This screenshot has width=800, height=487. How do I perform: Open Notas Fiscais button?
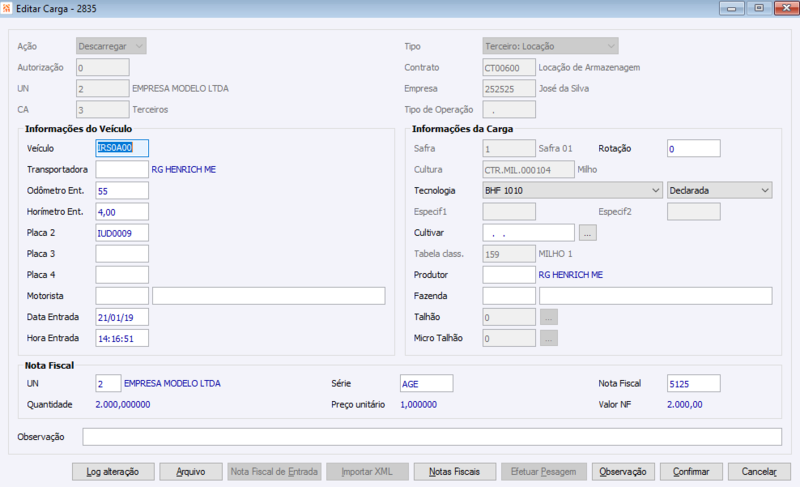(455, 472)
